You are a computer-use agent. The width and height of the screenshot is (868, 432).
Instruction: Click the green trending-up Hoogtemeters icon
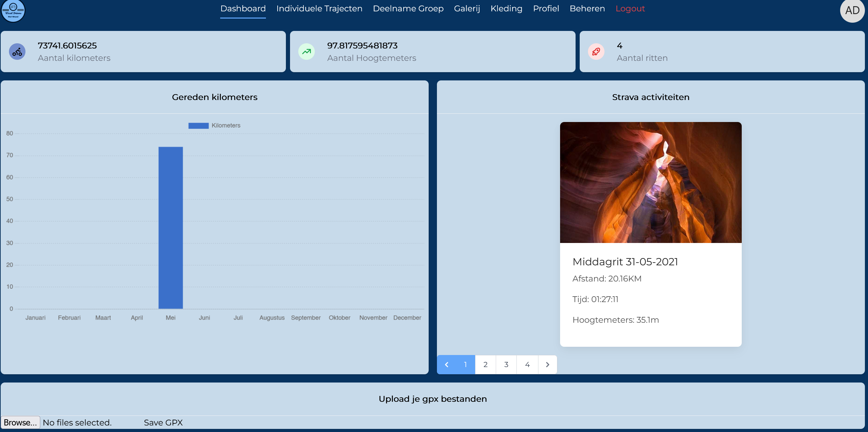306,52
